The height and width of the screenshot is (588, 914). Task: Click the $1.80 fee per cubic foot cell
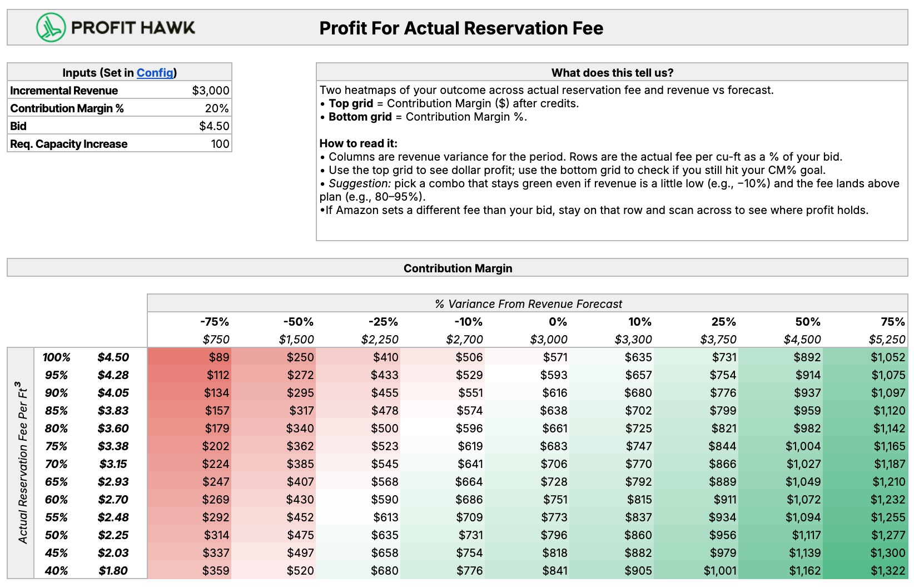pyautogui.click(x=113, y=571)
